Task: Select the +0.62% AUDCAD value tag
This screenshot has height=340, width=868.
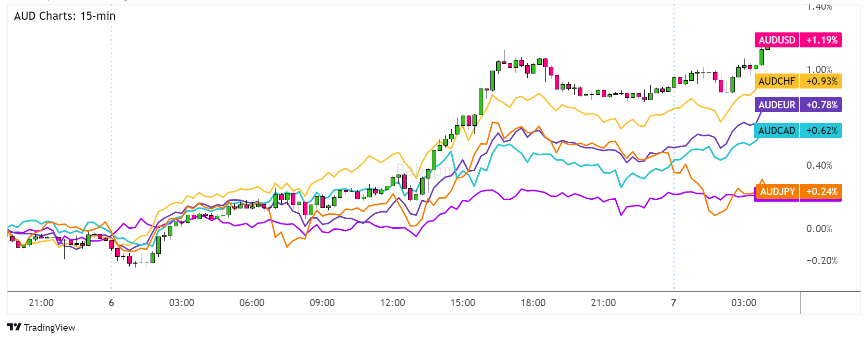Action: point(822,131)
